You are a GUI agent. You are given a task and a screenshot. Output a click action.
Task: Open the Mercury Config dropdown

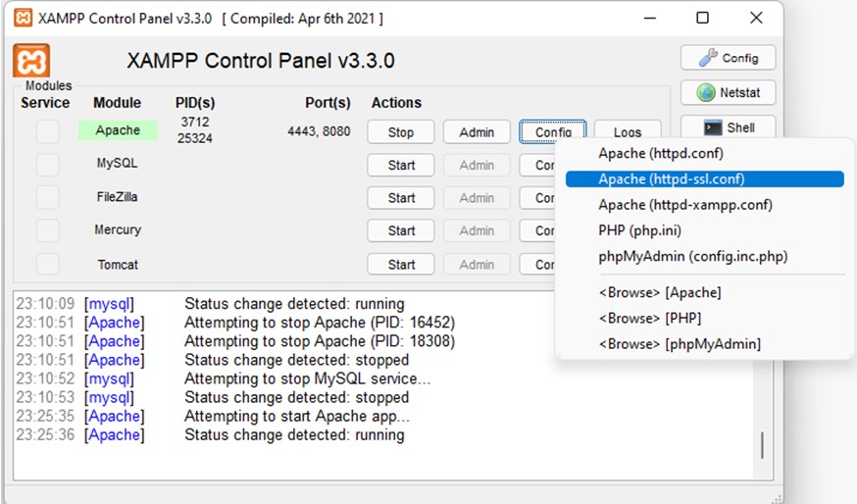[537, 230]
